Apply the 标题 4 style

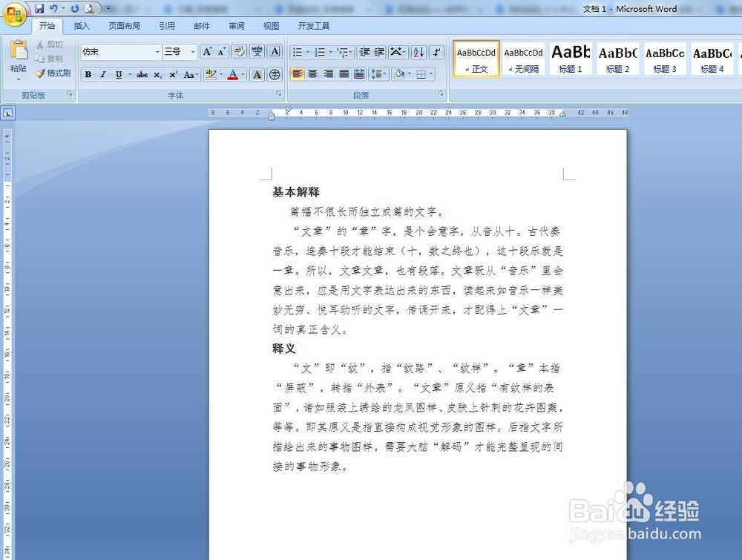[x=712, y=59]
